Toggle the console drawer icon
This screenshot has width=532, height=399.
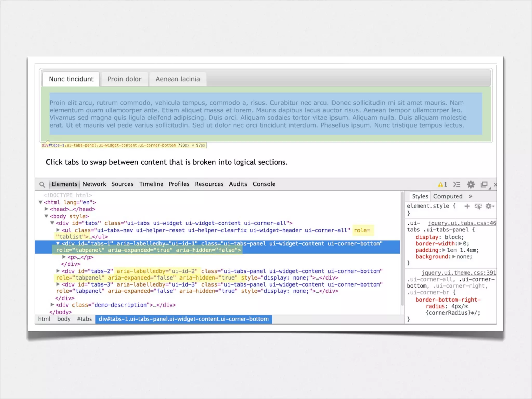[456, 184]
